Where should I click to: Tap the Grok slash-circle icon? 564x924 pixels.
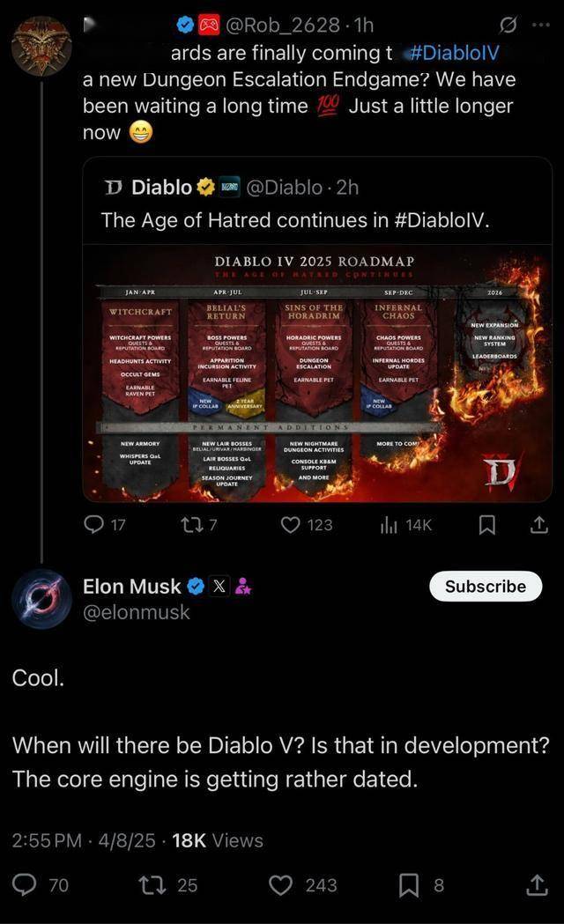(508, 26)
